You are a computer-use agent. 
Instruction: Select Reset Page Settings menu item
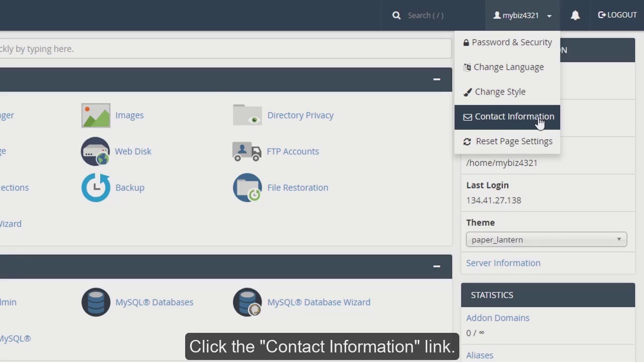[507, 141]
